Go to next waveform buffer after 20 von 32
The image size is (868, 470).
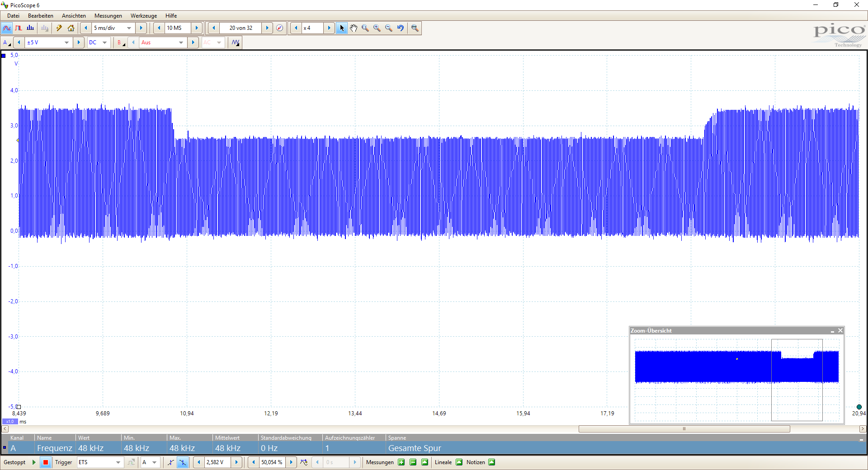point(267,28)
